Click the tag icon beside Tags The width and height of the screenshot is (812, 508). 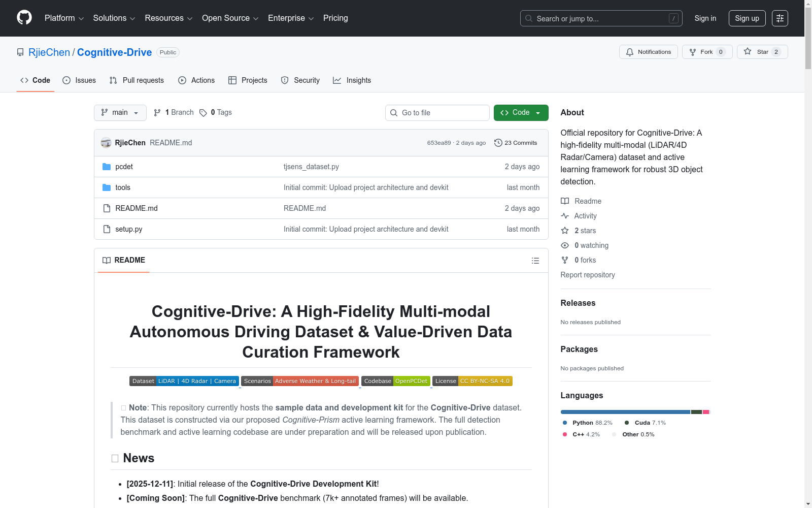[203, 113]
